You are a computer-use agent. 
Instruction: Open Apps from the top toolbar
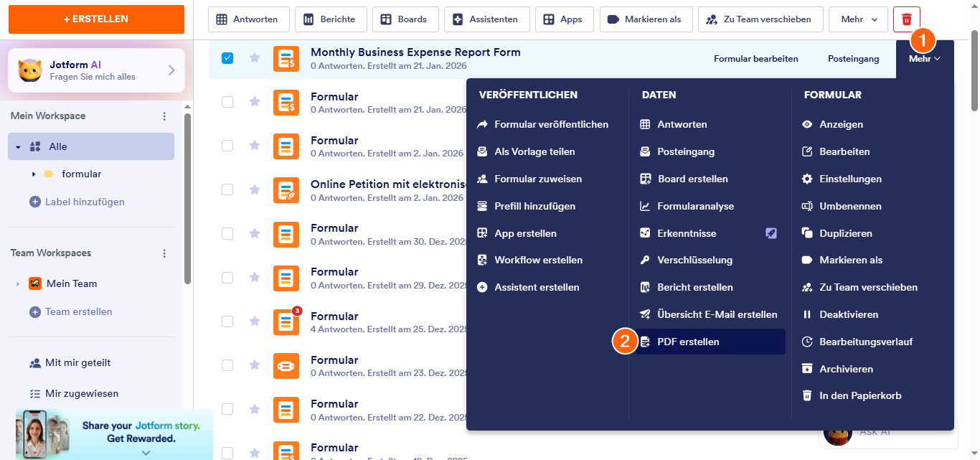click(564, 19)
